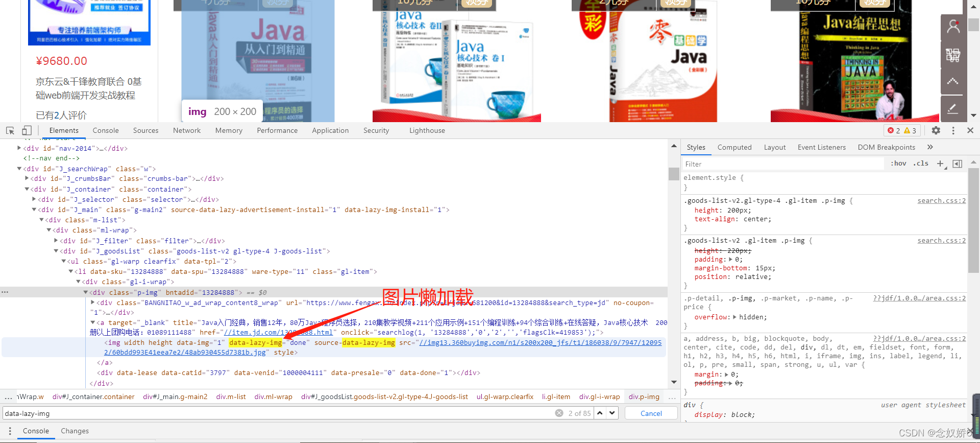Toggle the device toolbar icon
980x443 pixels.
pos(27,130)
